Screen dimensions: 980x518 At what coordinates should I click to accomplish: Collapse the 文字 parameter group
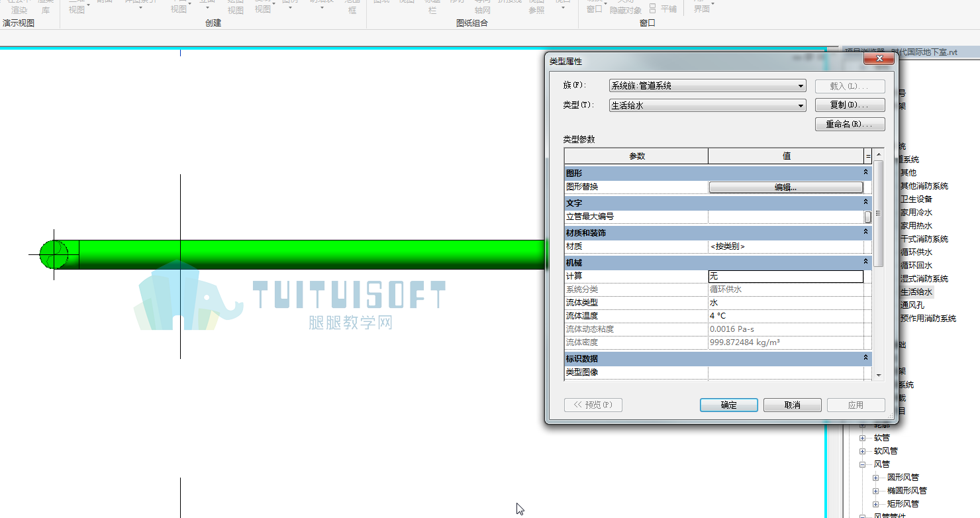(x=865, y=202)
